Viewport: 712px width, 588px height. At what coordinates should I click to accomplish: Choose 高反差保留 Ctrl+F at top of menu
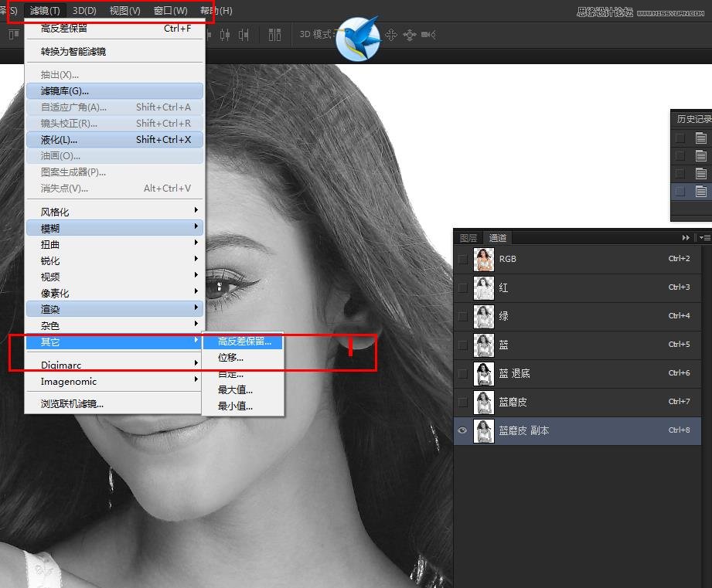[x=114, y=29]
